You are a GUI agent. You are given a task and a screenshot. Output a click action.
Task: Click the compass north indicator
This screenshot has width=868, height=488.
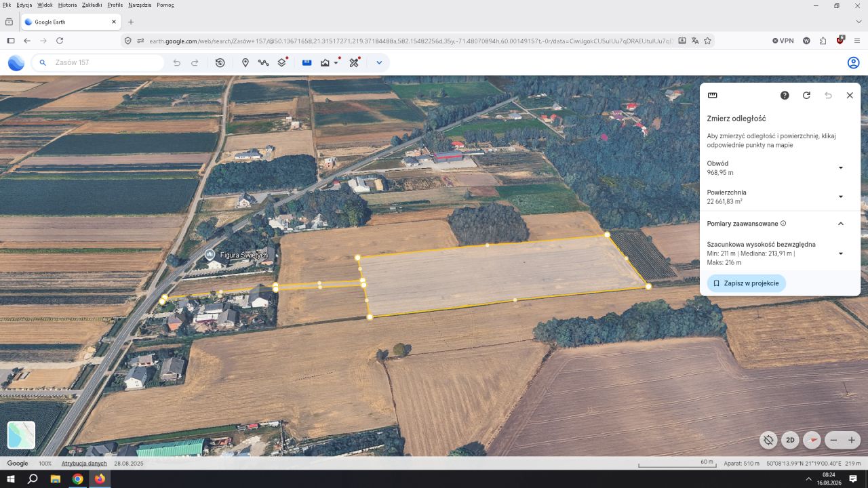(x=812, y=440)
